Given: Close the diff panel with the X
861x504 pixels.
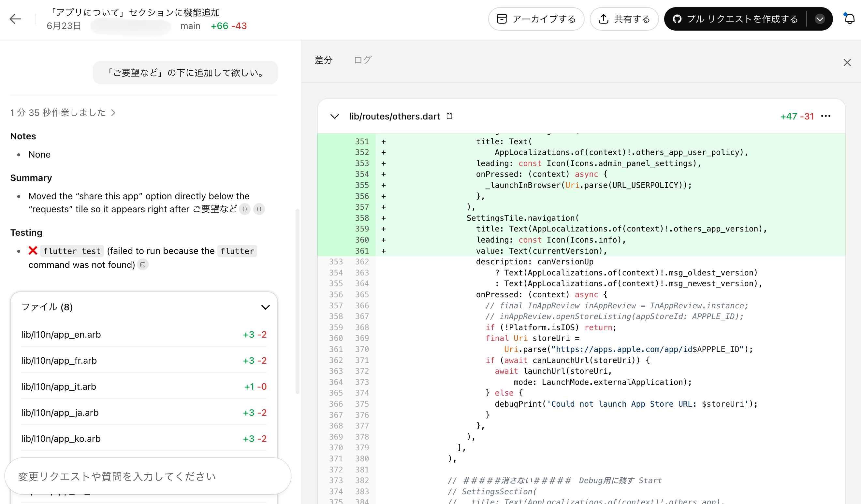Looking at the screenshot, I should [847, 63].
